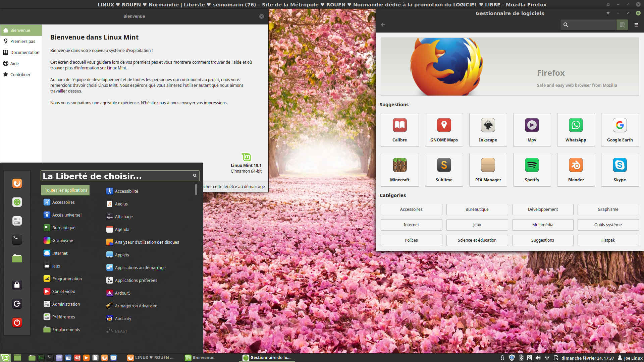
Task: Lock screen using the padlock icon
Action: [17, 285]
